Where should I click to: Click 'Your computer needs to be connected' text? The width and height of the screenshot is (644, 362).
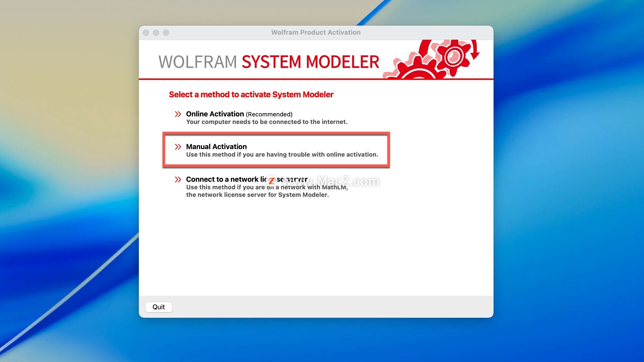pos(267,122)
